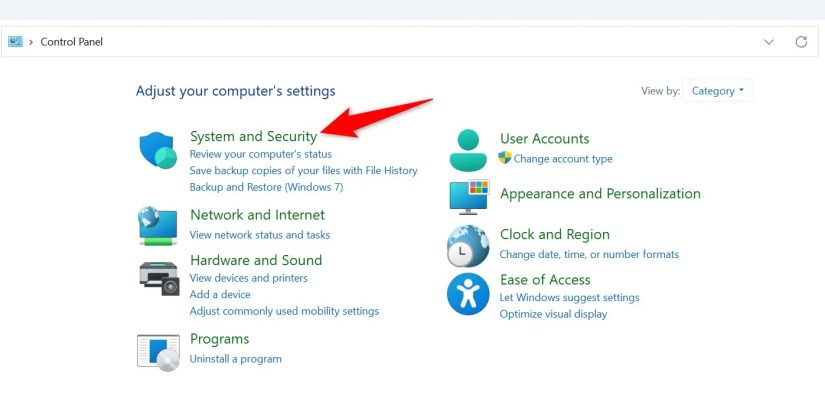825x415 pixels.
Task: Open the Programs disc icon
Action: click(x=158, y=352)
